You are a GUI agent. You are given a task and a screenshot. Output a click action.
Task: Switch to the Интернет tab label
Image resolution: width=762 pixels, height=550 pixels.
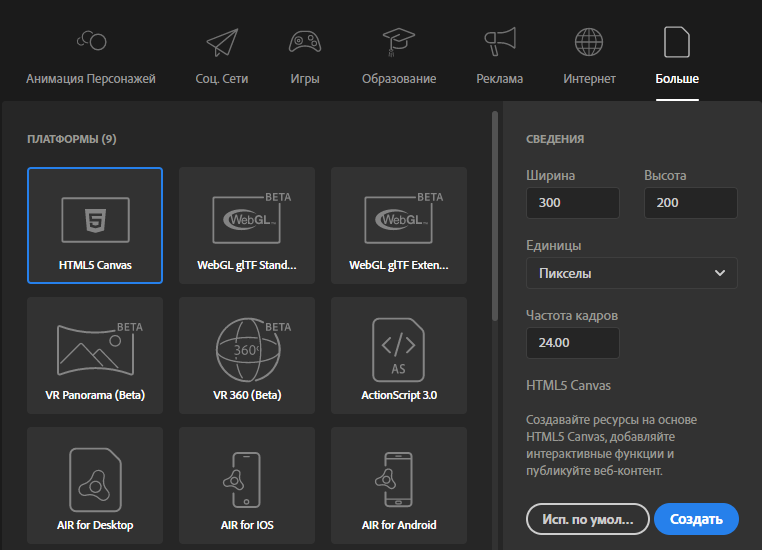(589, 79)
